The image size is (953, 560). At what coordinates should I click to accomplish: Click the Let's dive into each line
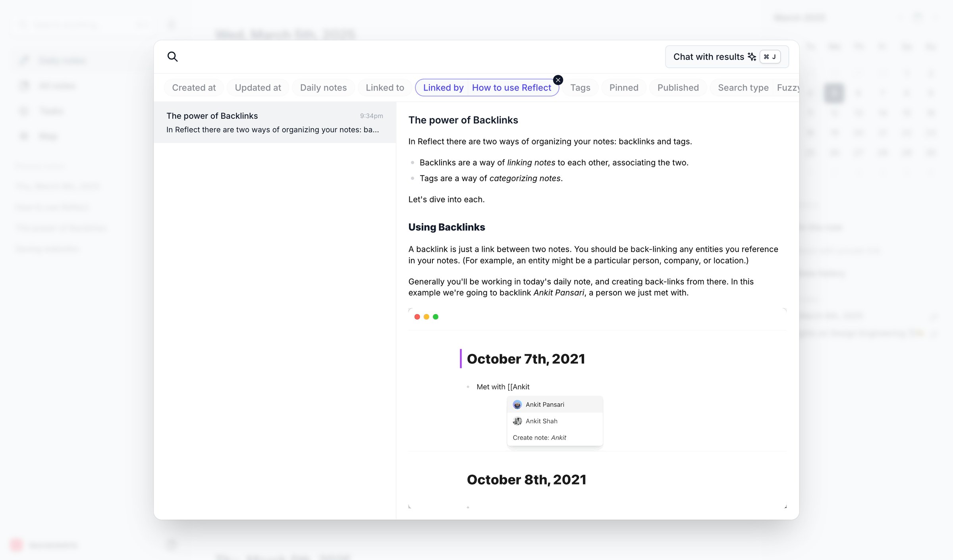click(x=446, y=200)
